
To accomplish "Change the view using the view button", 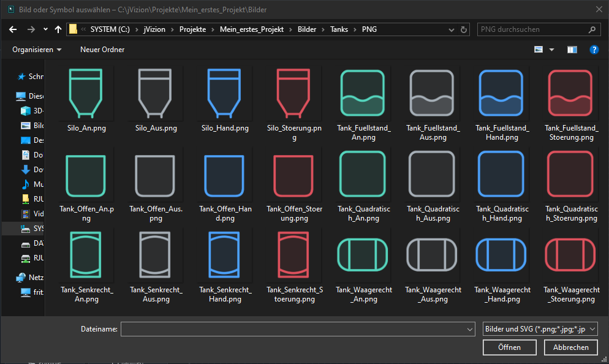I will point(539,50).
